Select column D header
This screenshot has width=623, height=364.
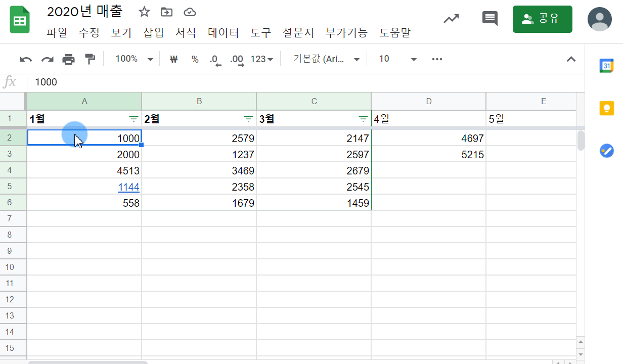pos(429,102)
